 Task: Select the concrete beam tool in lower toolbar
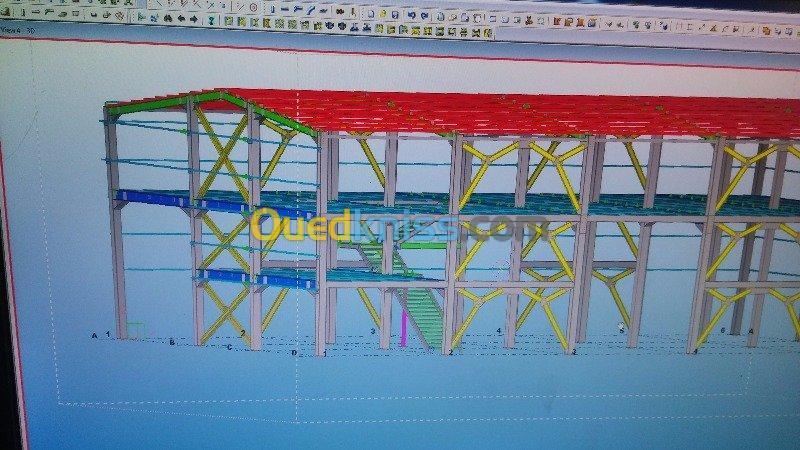tap(36, 12)
